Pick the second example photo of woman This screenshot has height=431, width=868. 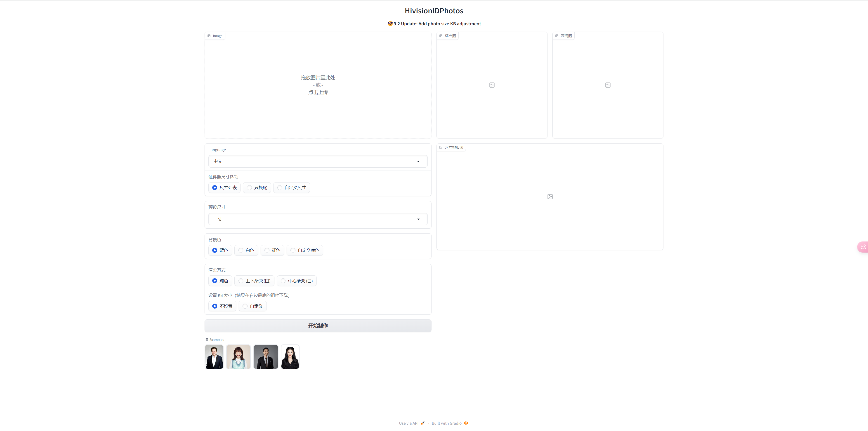point(238,357)
